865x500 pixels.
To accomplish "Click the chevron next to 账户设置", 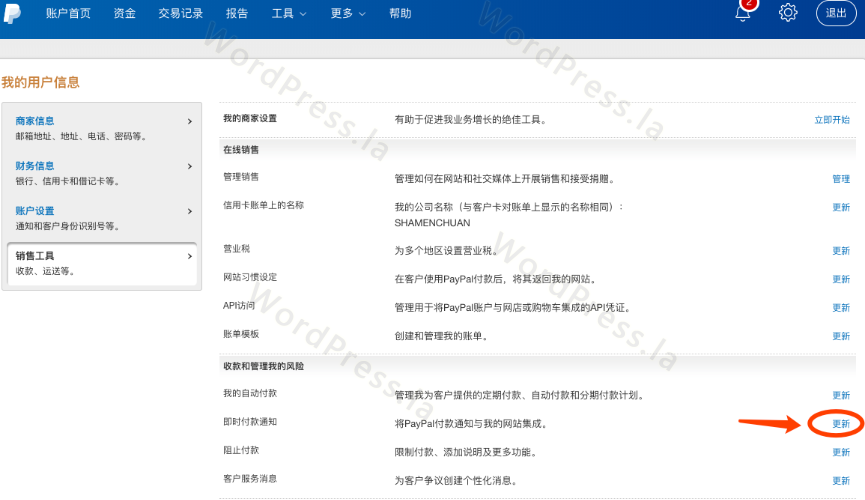I will pos(190,211).
